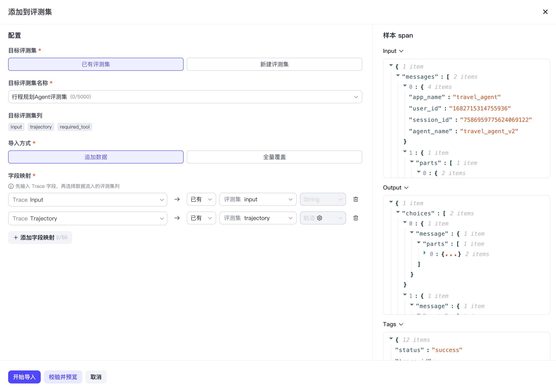Viewport: 556px width, 392px height.
Task: Select 新建评测集 option
Action: pos(274,64)
